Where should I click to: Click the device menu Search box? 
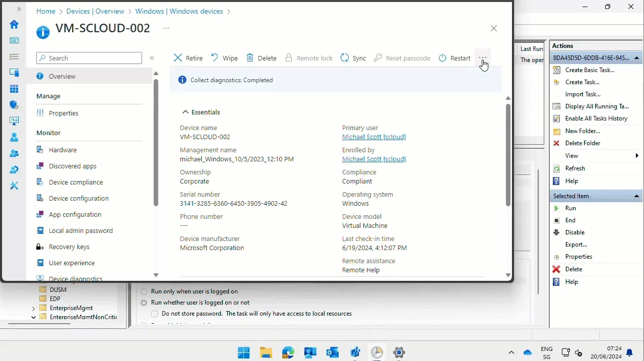(x=89, y=58)
